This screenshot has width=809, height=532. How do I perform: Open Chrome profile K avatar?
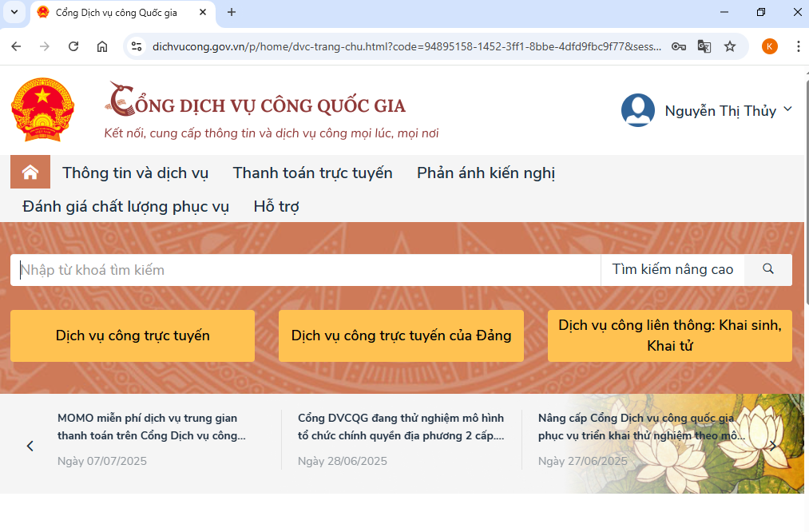(769, 46)
